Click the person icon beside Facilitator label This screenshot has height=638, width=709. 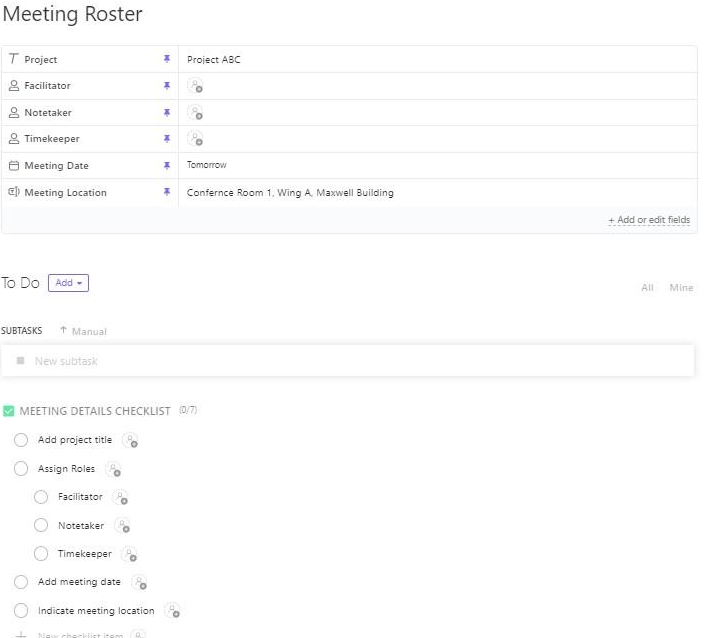point(14,85)
